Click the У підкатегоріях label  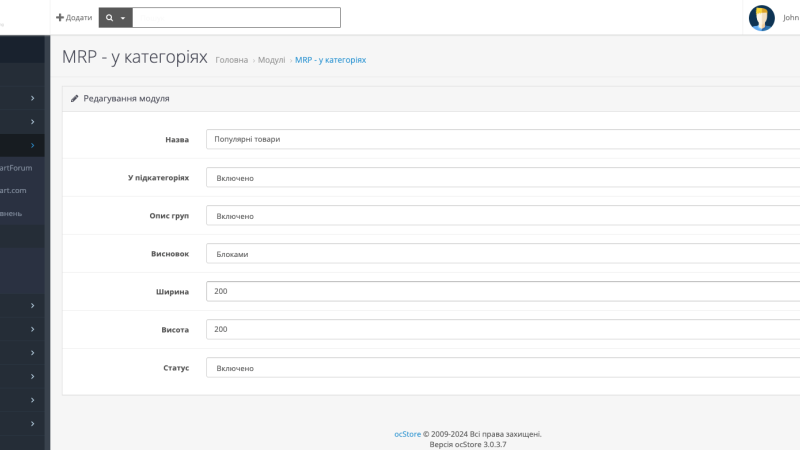pyautogui.click(x=158, y=178)
